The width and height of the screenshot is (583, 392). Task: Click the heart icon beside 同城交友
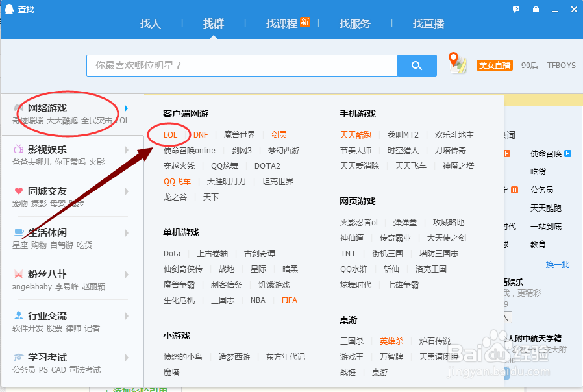coord(19,191)
